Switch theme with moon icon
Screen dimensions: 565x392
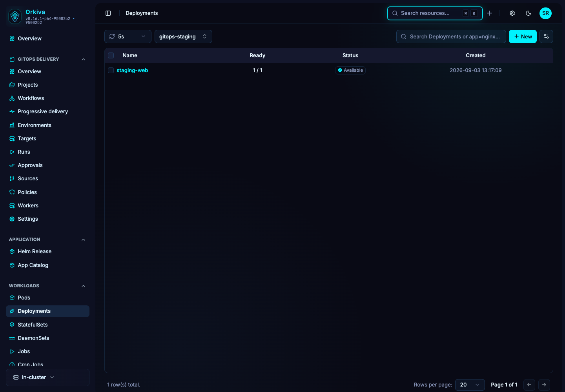pos(529,13)
